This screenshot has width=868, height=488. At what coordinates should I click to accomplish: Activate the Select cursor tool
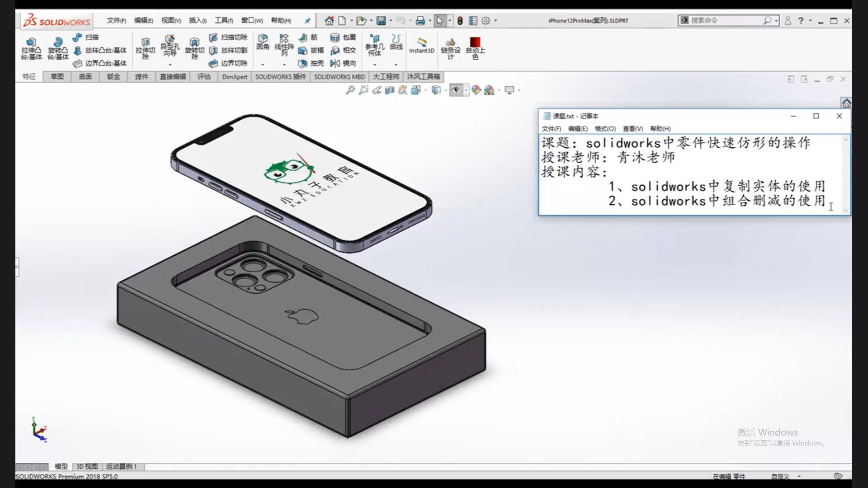[x=439, y=20]
